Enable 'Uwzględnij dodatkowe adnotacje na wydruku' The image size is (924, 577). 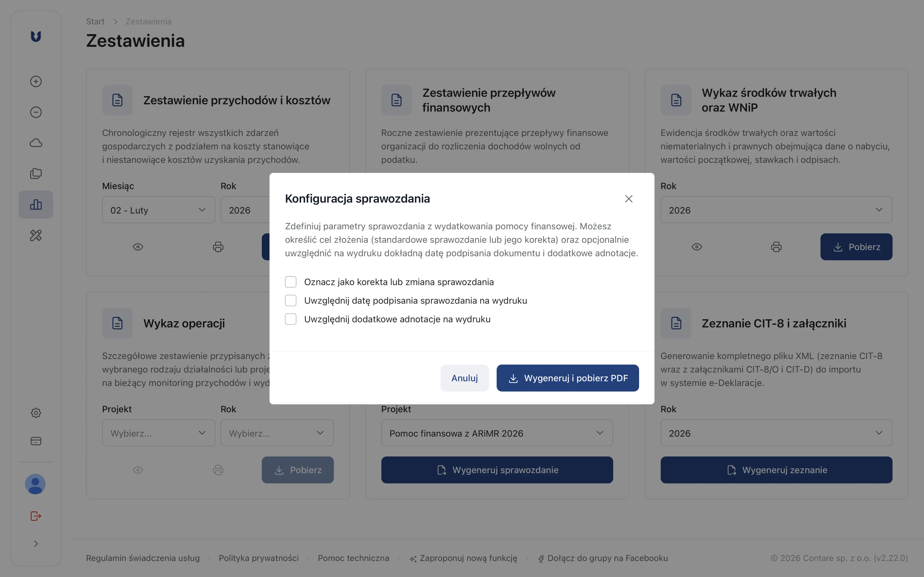pos(291,319)
